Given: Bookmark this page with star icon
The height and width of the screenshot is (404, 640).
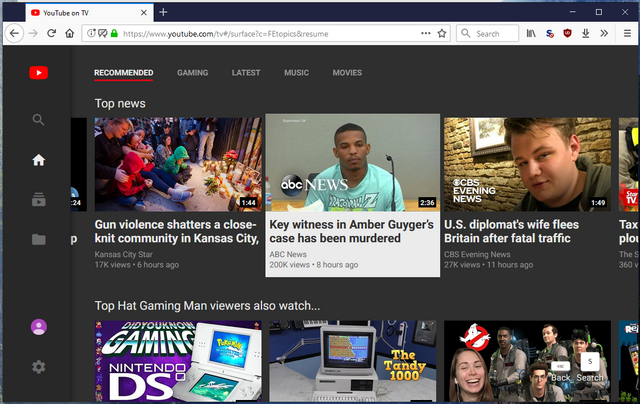Looking at the screenshot, I should 442,33.
